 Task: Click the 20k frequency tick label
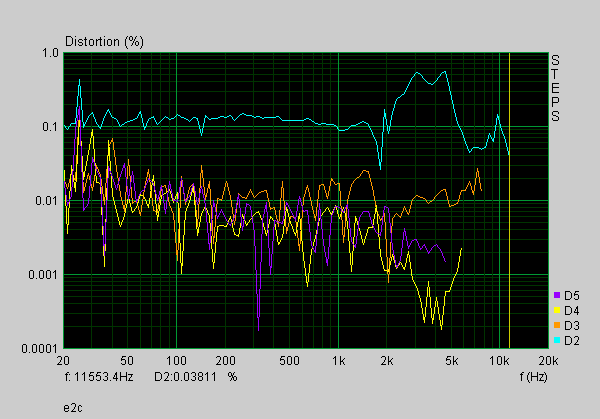pyautogui.click(x=548, y=360)
